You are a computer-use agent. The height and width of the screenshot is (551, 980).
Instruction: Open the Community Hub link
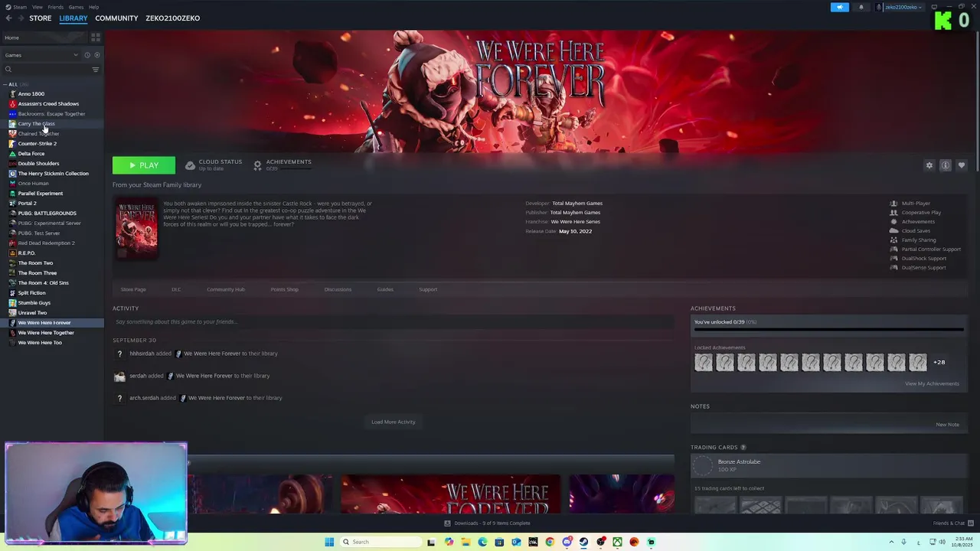(226, 289)
